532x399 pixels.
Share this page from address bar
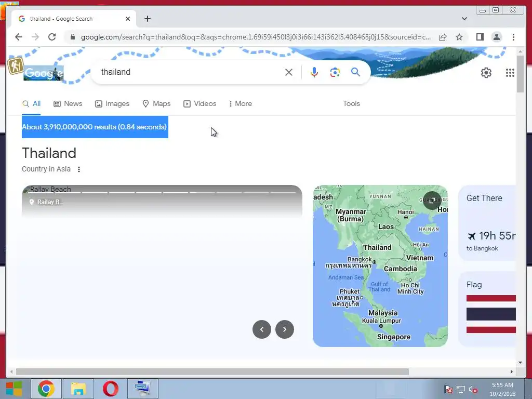coord(443,37)
